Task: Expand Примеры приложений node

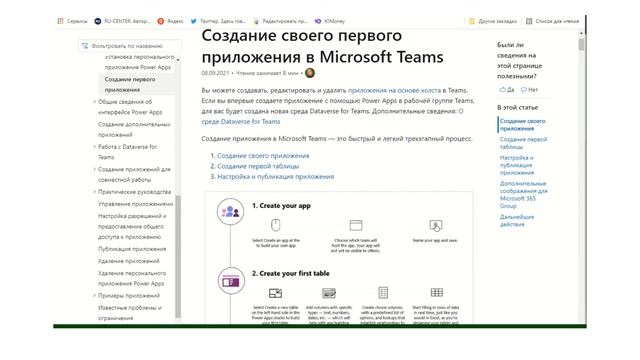Action: click(95, 296)
